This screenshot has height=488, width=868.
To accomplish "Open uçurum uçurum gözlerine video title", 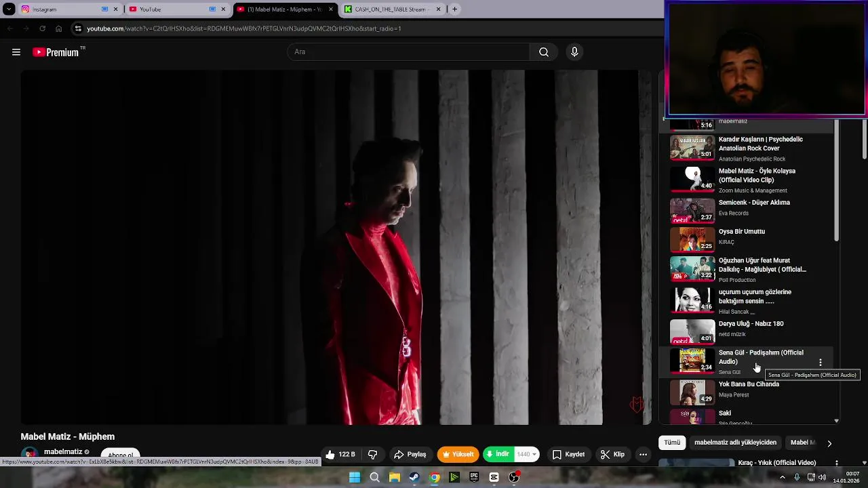I will pyautogui.click(x=755, y=296).
